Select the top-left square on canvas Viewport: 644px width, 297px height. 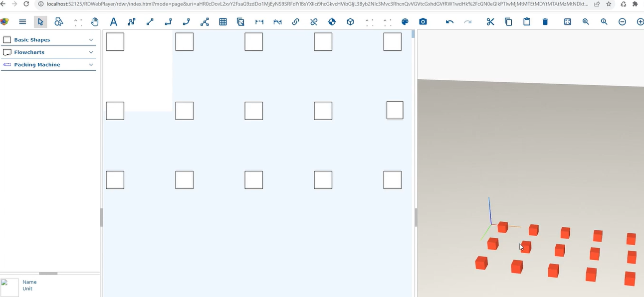[x=115, y=42]
